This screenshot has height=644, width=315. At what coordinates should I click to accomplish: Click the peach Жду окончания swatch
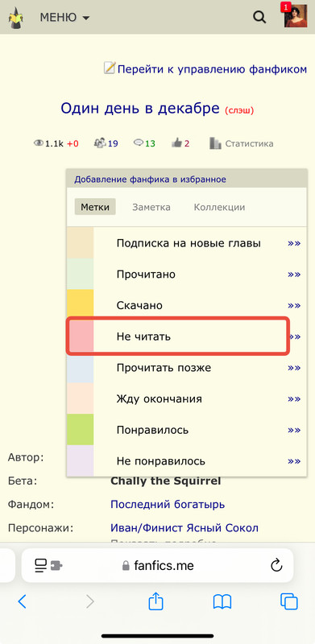[81, 398]
